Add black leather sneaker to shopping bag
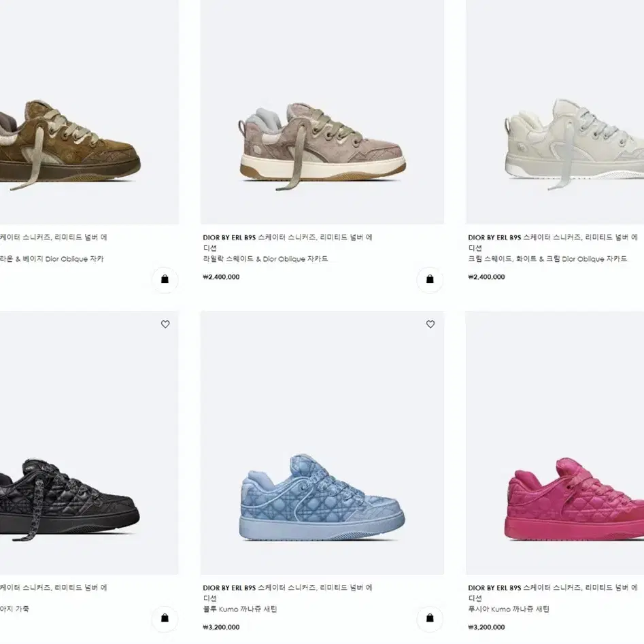The image size is (644, 644). click(x=165, y=618)
